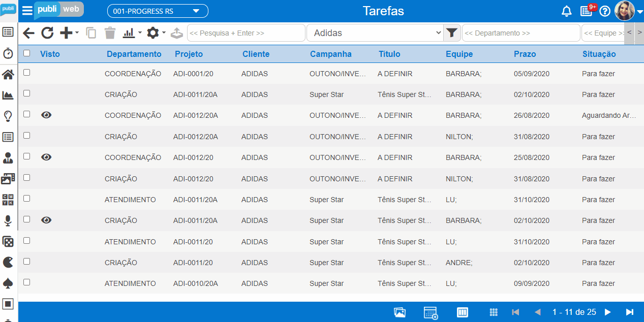
Task: Go back with the left arrow button
Action: (29, 33)
